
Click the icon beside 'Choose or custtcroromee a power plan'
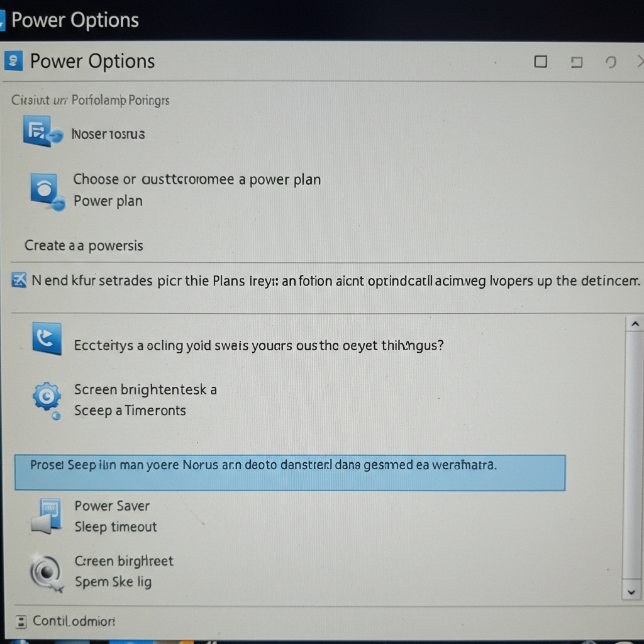coord(48,192)
